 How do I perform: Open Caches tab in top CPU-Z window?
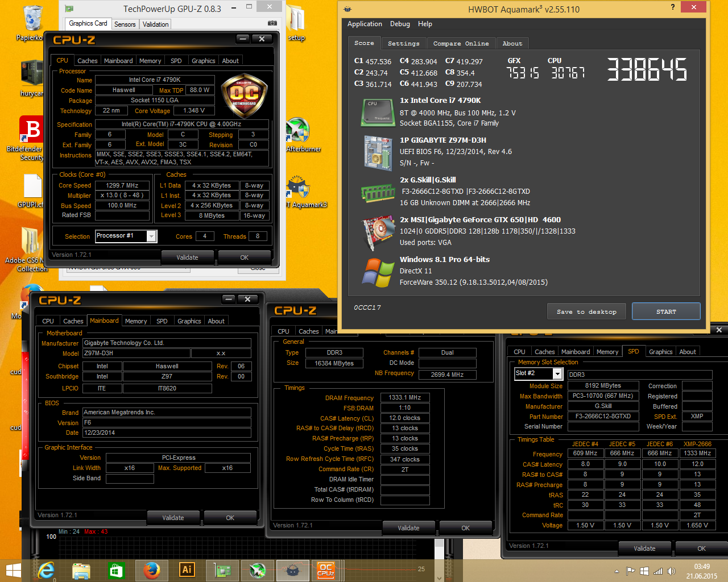point(88,61)
